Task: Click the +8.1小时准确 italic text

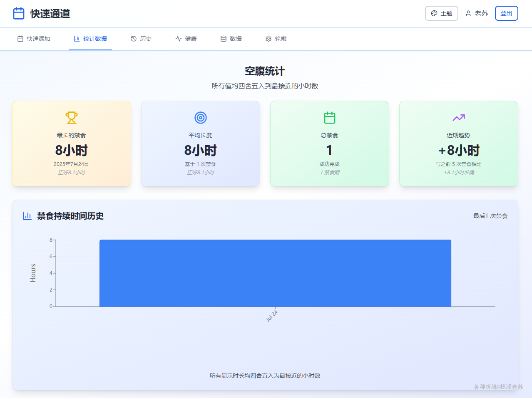Action: pos(459,173)
